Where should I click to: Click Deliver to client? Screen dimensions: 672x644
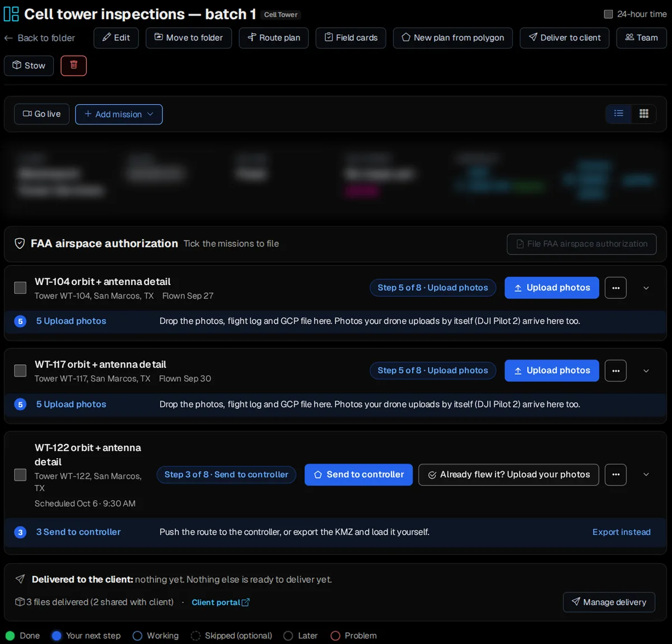(564, 38)
